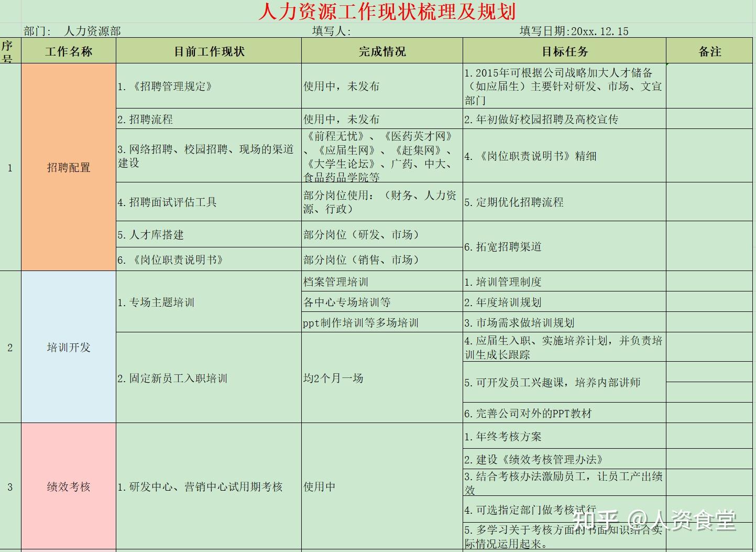Click the 备注 column header

(x=710, y=51)
